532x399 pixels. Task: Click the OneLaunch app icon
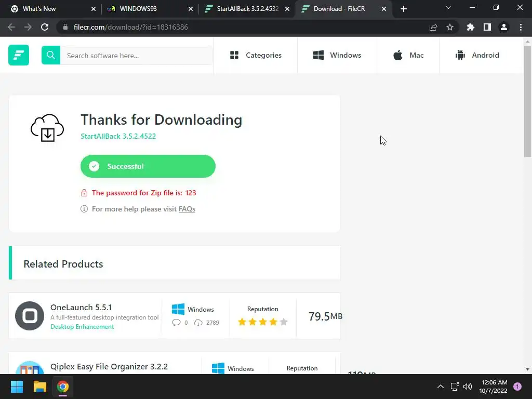tap(30, 316)
